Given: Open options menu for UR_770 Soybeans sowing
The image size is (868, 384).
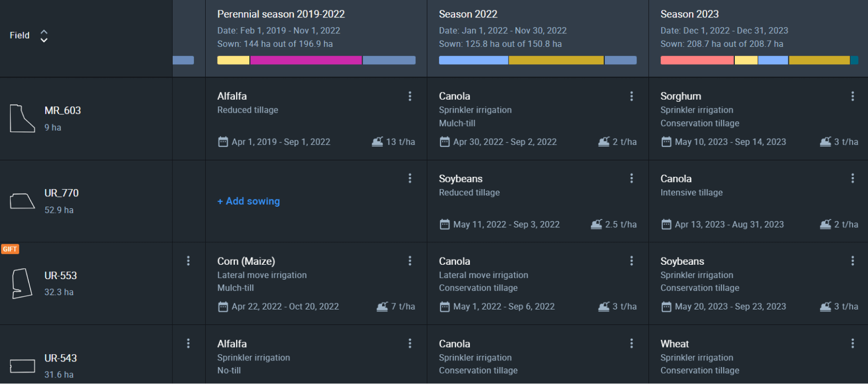Looking at the screenshot, I should click(631, 178).
